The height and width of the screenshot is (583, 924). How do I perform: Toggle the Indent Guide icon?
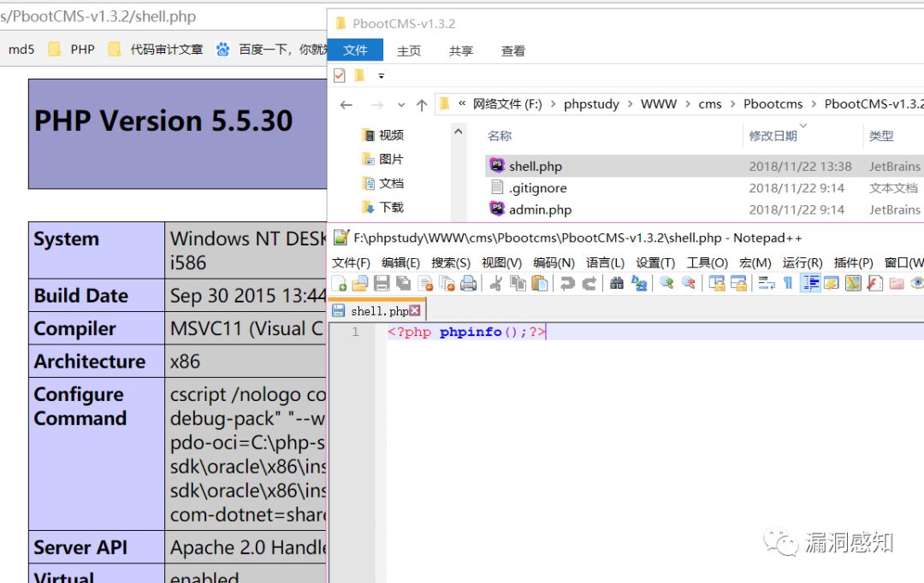[x=811, y=284]
